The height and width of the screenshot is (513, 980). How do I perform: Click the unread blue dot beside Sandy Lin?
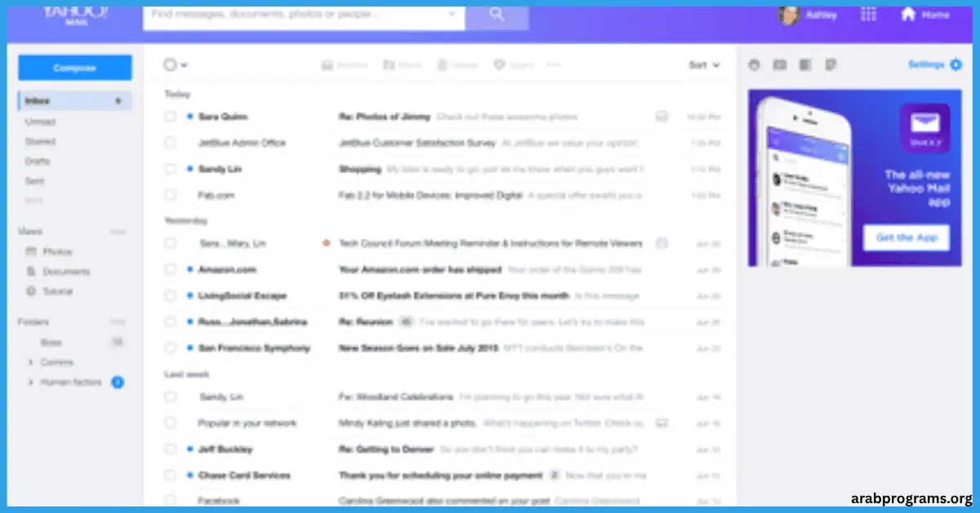(189, 169)
